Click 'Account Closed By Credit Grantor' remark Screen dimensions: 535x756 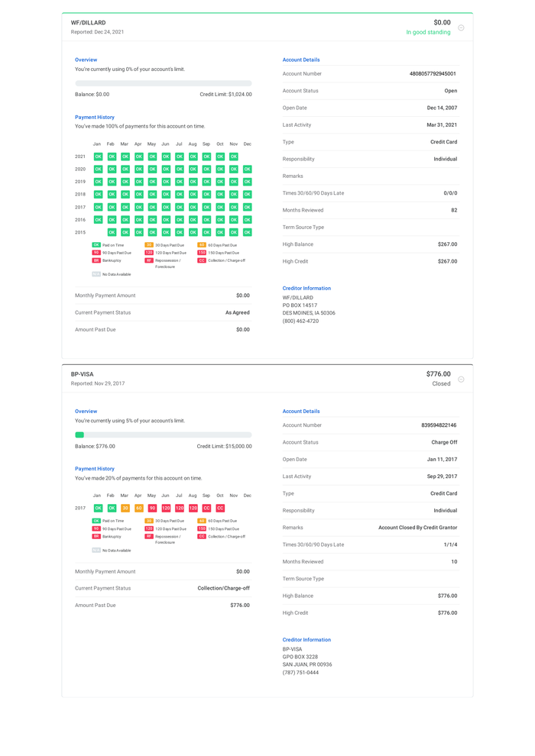pos(418,528)
